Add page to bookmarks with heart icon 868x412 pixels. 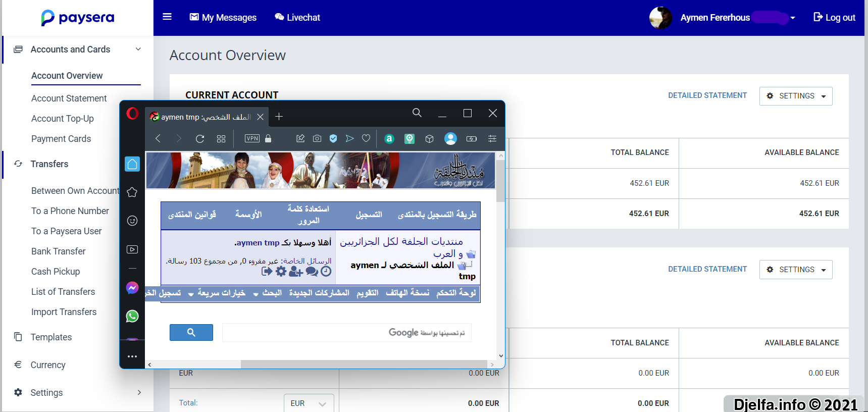coord(366,138)
